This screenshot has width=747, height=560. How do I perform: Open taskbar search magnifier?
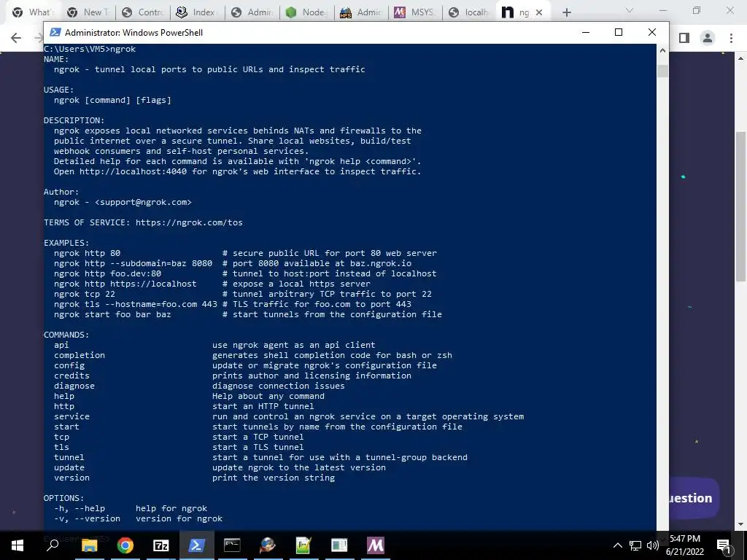[53, 545]
